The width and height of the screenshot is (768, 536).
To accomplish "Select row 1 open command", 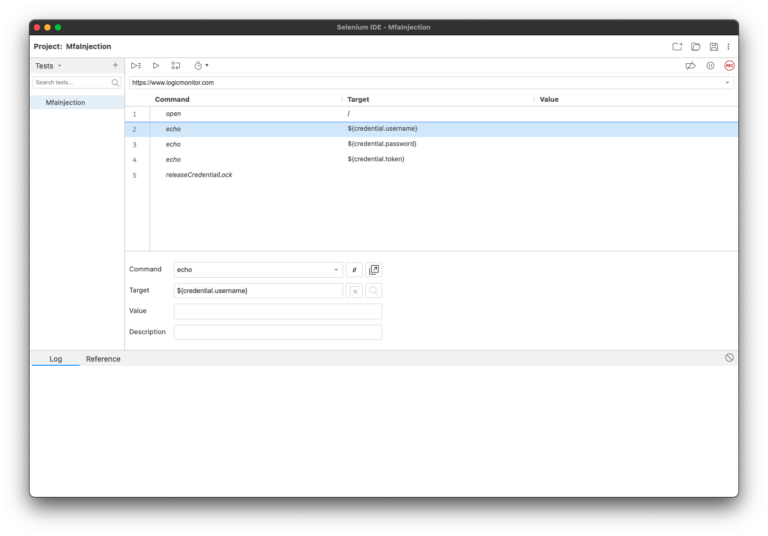I will [x=431, y=114].
